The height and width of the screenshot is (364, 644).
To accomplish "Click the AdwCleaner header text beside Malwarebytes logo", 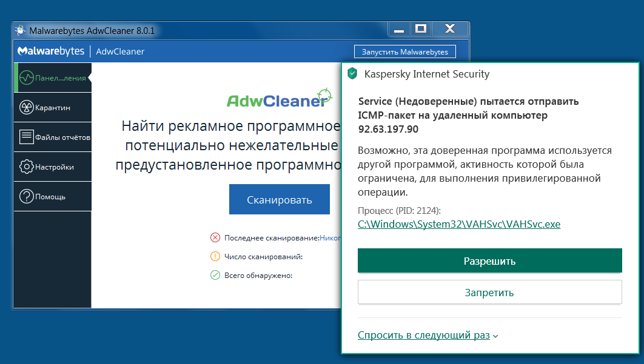I will click(120, 51).
